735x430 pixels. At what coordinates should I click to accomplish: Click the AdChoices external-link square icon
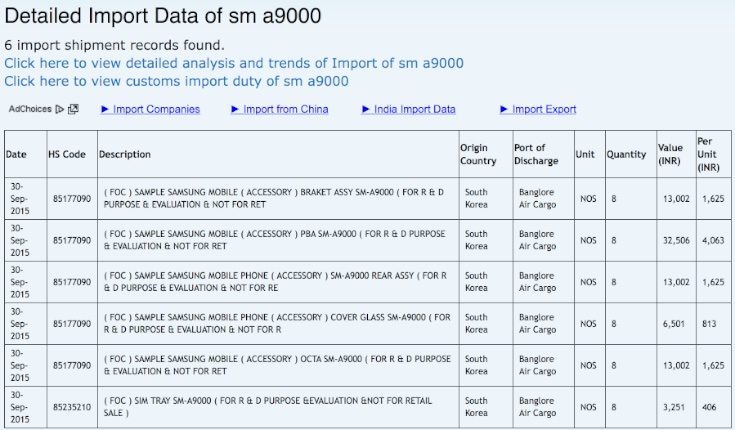pyautogui.click(x=73, y=109)
